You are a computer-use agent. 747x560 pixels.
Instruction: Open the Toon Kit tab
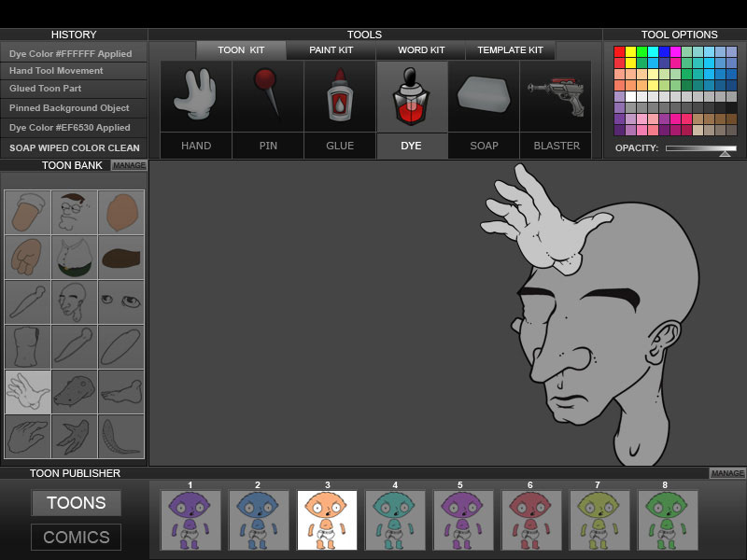point(241,50)
